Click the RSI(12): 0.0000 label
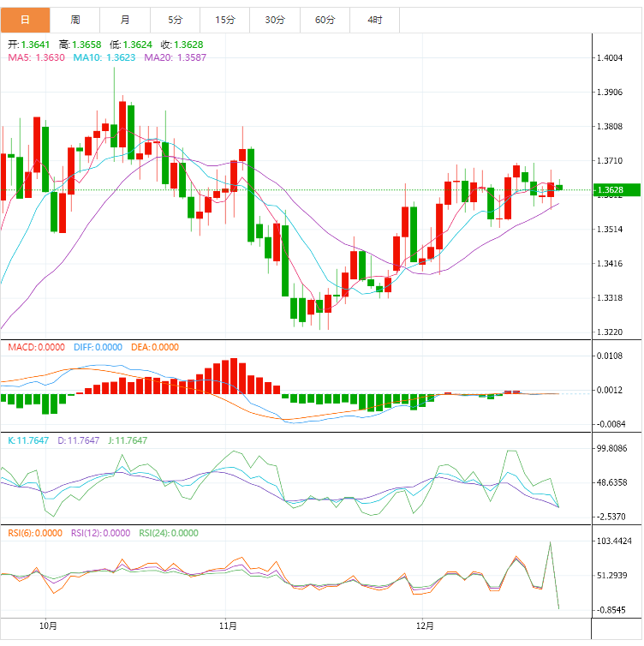The image size is (644, 646). click(100, 533)
